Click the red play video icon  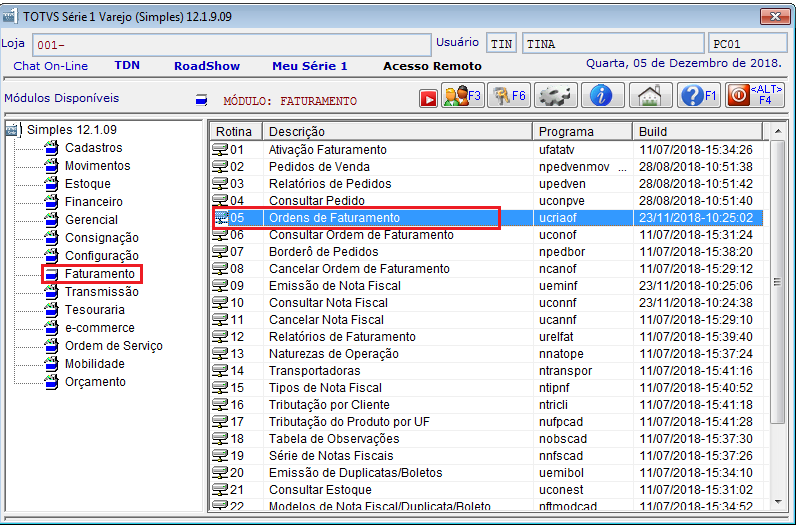coord(428,98)
